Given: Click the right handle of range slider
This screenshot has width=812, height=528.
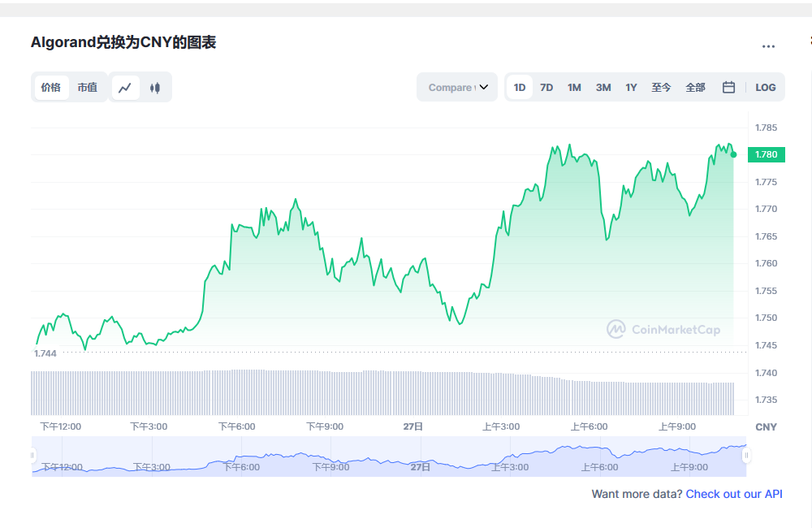Looking at the screenshot, I should 746,456.
